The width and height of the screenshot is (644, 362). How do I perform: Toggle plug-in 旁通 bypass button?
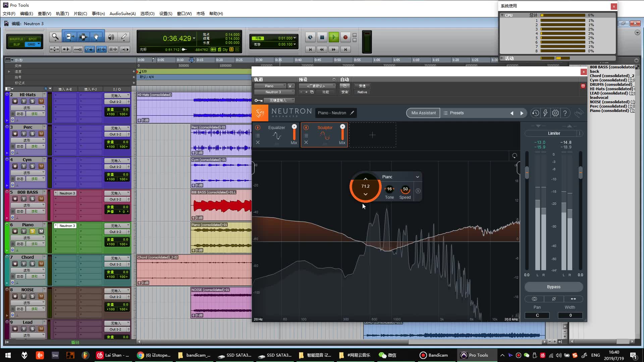tap(362, 86)
